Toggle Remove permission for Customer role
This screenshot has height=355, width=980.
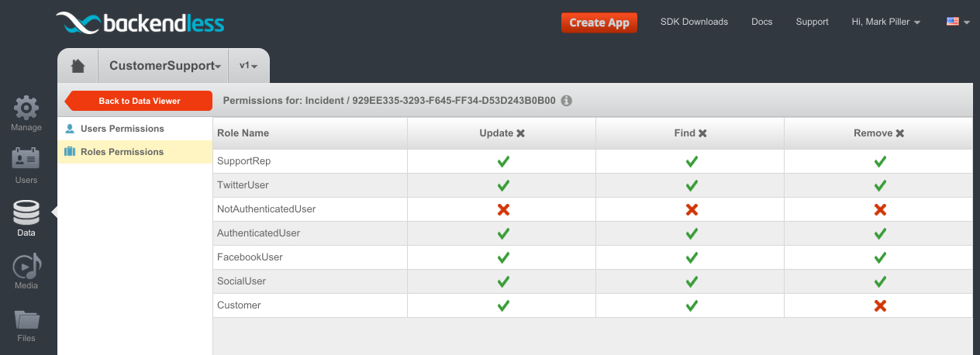click(x=880, y=305)
